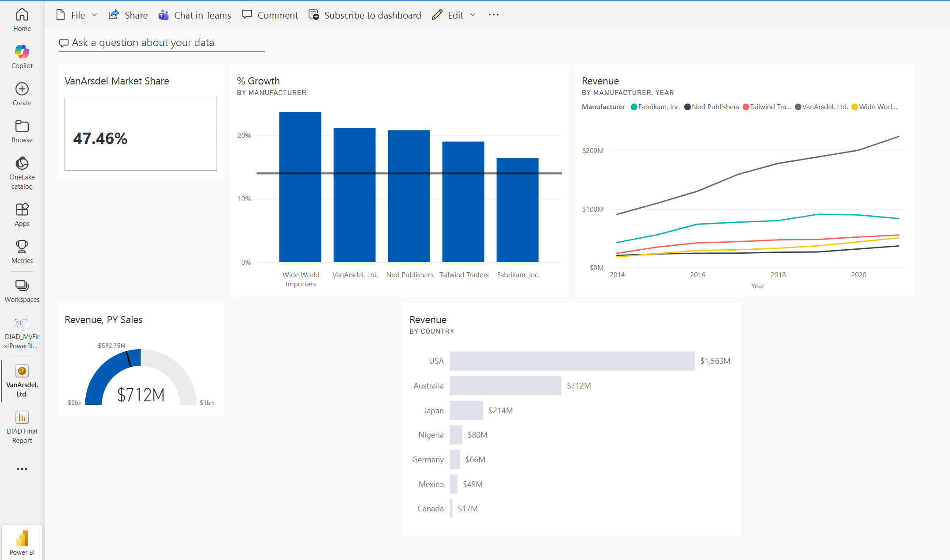Open the top toolbar more options ellipsis
The image size is (950, 560).
493,15
